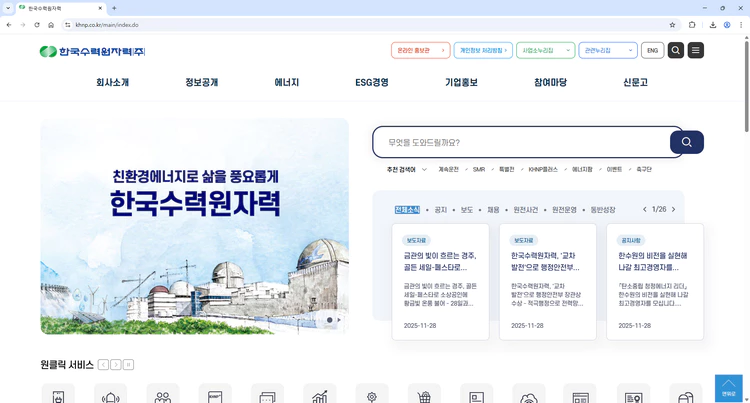Open the hamburger full menu icon
This screenshot has width=750, height=403.
click(696, 50)
